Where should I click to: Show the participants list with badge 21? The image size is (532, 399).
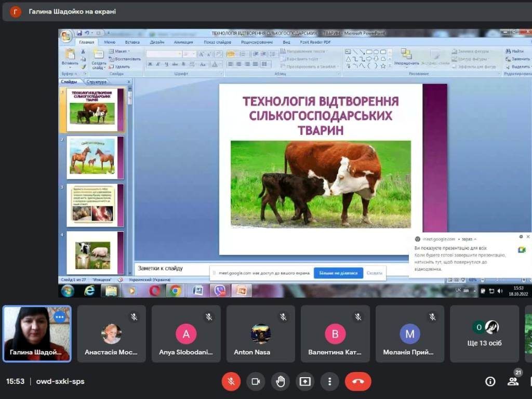pyautogui.click(x=513, y=381)
